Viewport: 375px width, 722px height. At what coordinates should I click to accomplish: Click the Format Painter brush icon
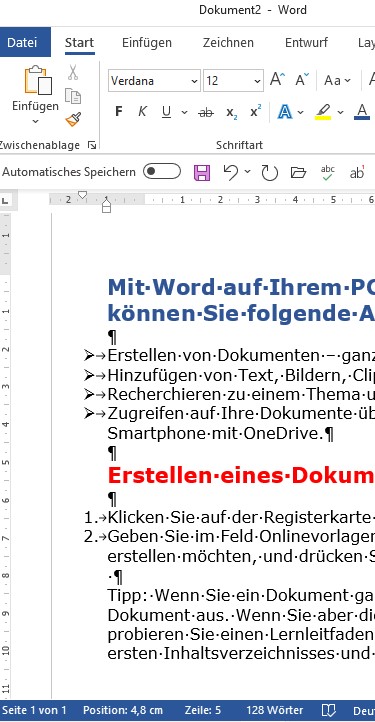tap(73, 120)
